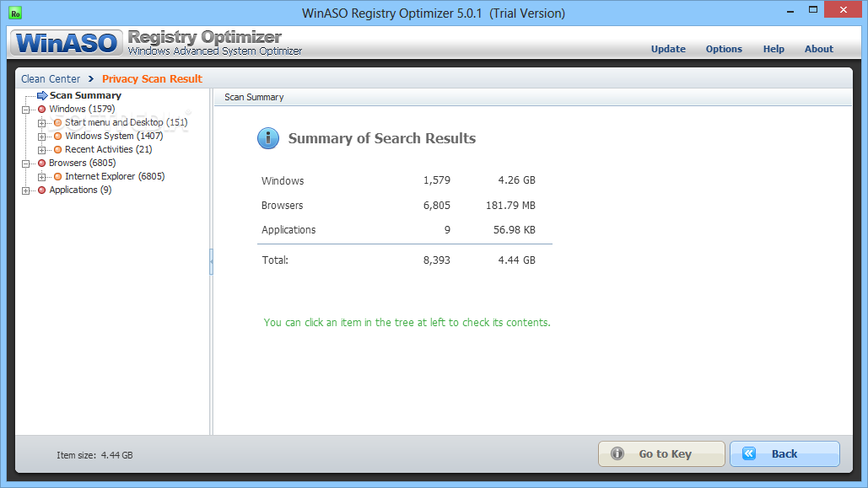Click the Browsers row label in summary

point(283,206)
